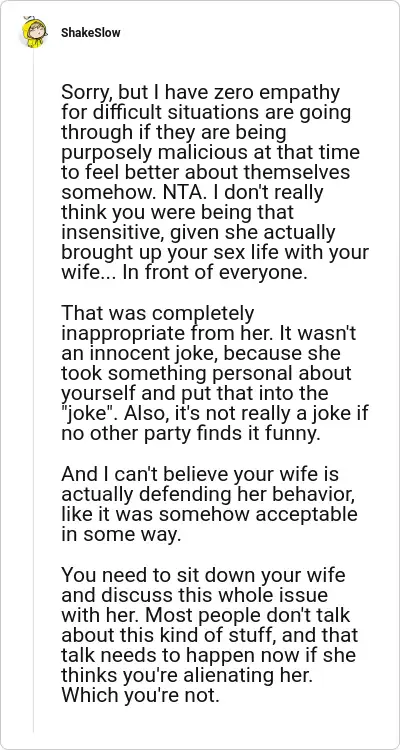
Task: Open the ShakeSlow username profile link
Action: point(90,33)
